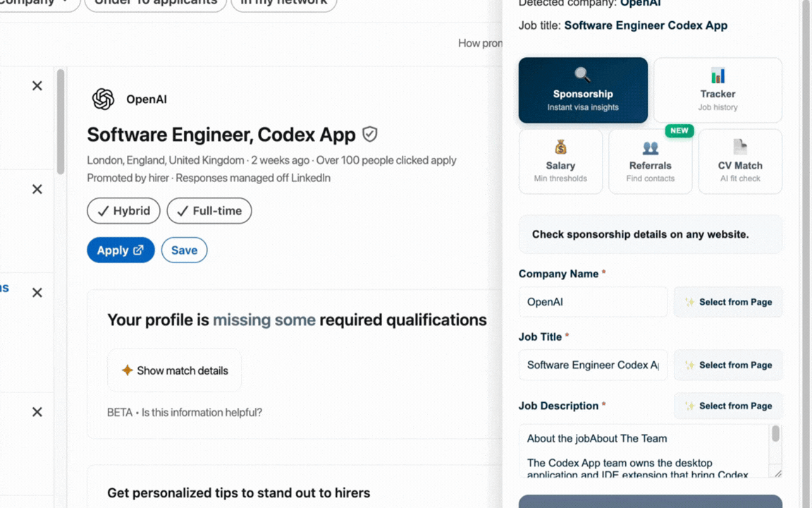
Task: Click the gold diamond icon next to Show match details
Action: (x=128, y=370)
